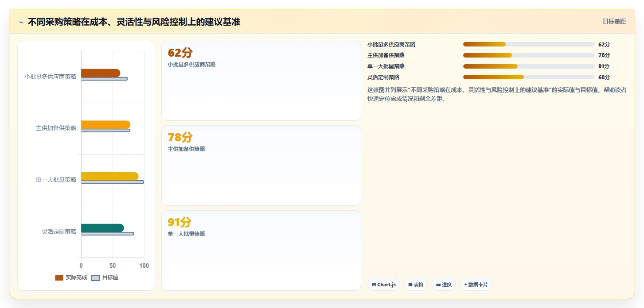Click the x-axis tick label 50

(x=113, y=266)
